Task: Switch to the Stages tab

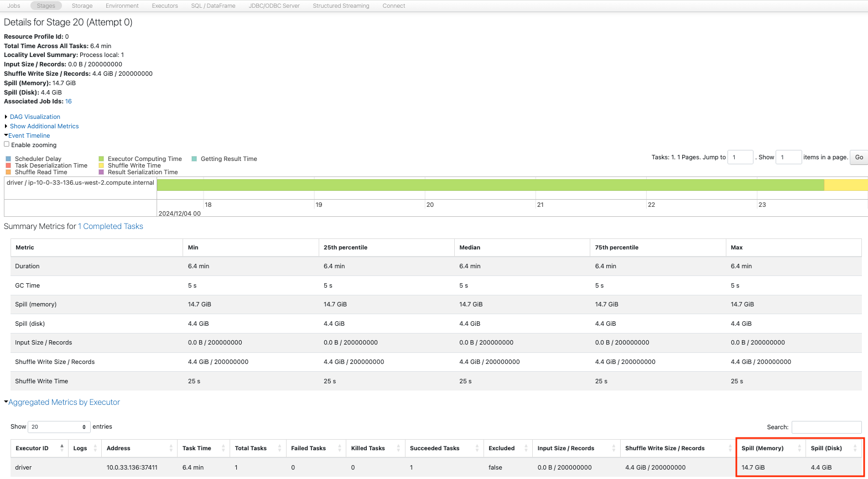Action: click(46, 6)
